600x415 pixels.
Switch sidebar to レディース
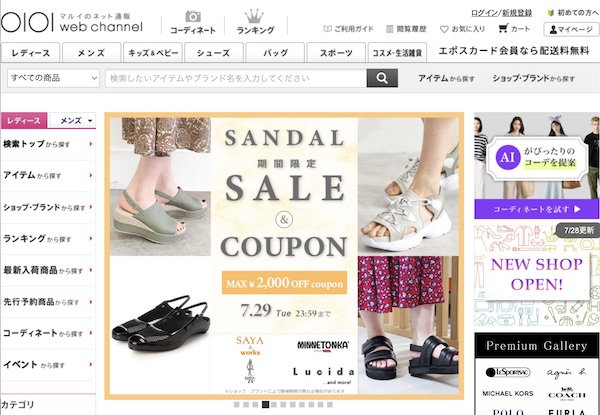[24, 120]
